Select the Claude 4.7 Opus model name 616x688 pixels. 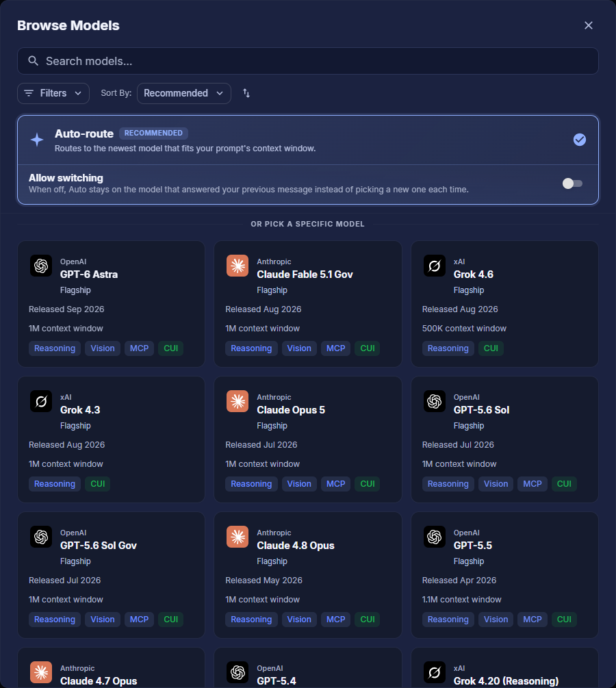(x=99, y=681)
